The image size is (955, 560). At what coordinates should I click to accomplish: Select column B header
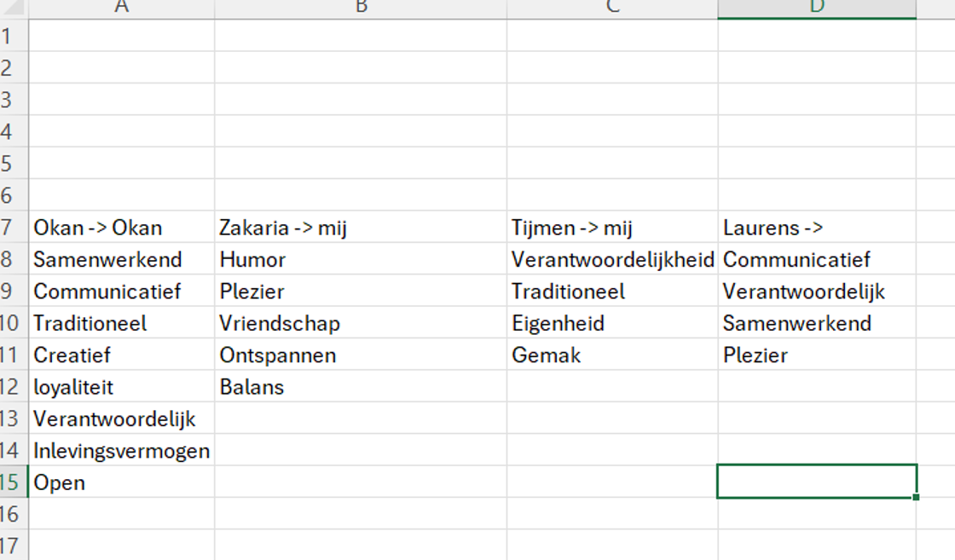tap(361, 8)
